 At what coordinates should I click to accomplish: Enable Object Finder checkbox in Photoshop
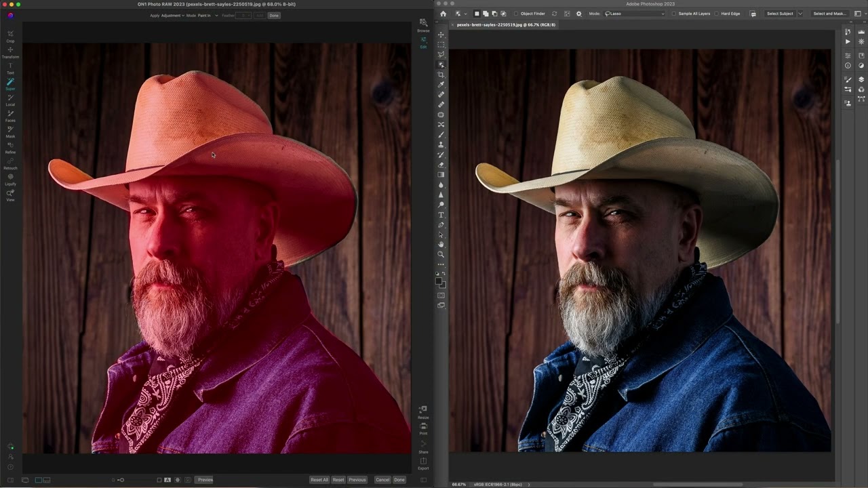[516, 14]
